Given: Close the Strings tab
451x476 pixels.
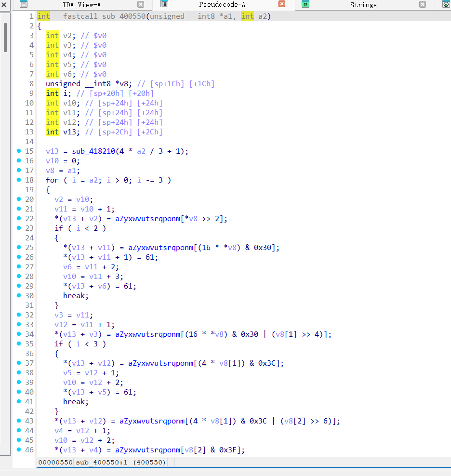Looking at the screenshot, I should (423, 4).
